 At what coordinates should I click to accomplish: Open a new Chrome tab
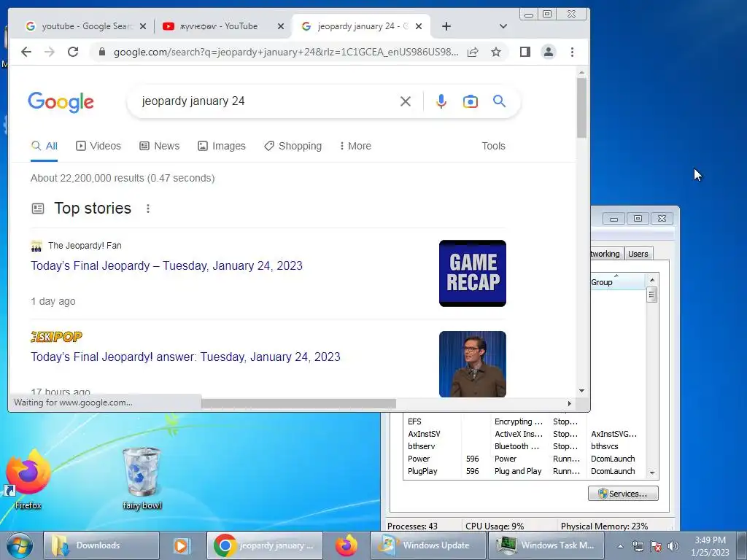[446, 26]
